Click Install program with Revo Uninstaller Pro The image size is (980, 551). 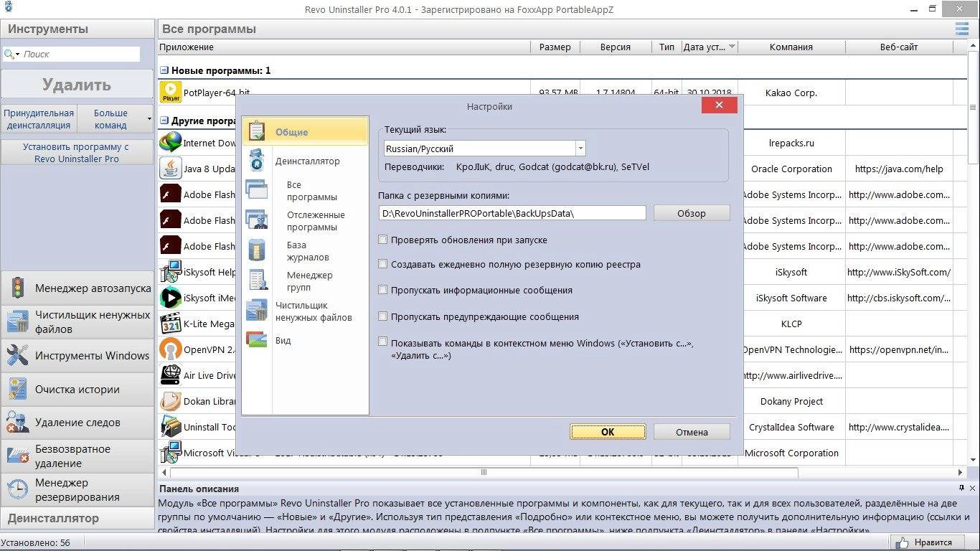coord(76,153)
